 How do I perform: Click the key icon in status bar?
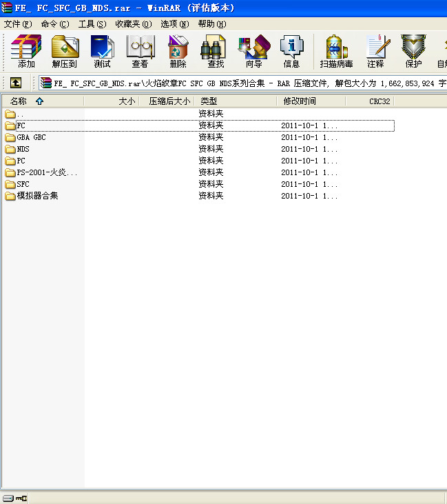pos(21,498)
